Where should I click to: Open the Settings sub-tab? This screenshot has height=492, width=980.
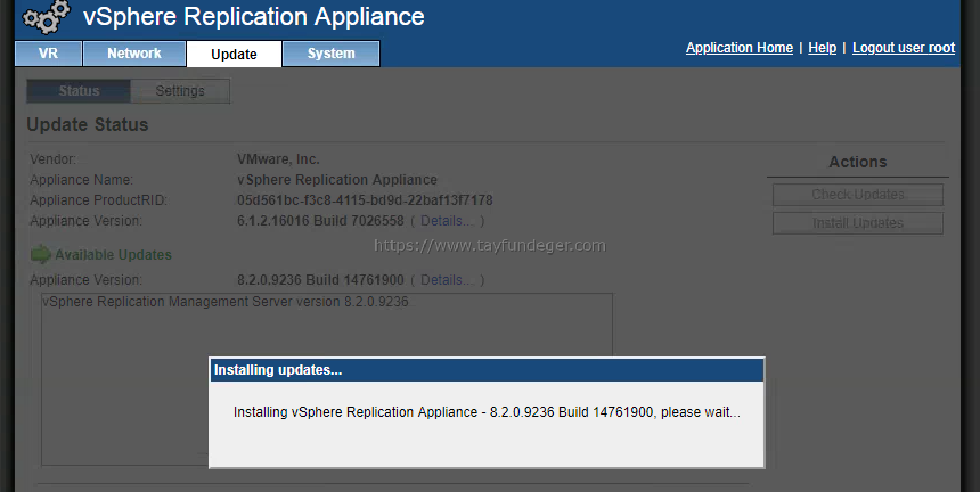pos(180,91)
